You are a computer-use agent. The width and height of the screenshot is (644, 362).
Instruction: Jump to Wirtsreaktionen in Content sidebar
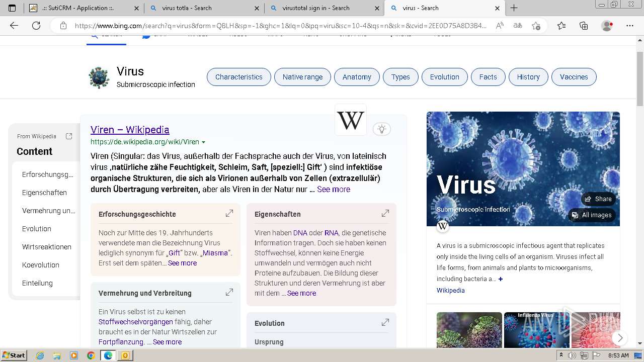(x=47, y=247)
